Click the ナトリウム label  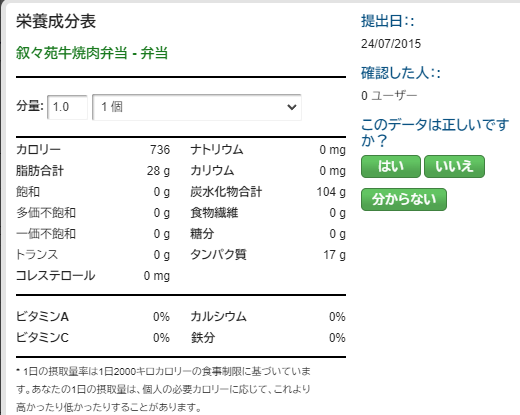(217, 150)
